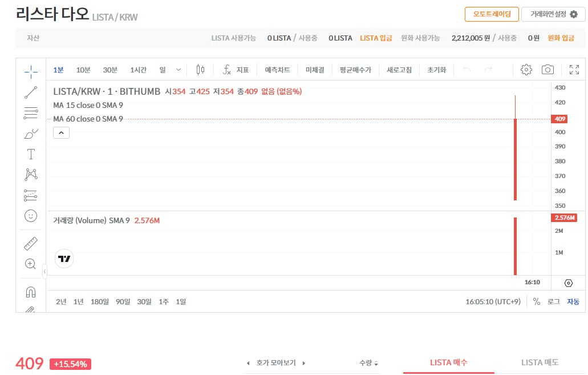Click the 원화 입금 deposit link
This screenshot has width=588, height=375.
point(561,38)
